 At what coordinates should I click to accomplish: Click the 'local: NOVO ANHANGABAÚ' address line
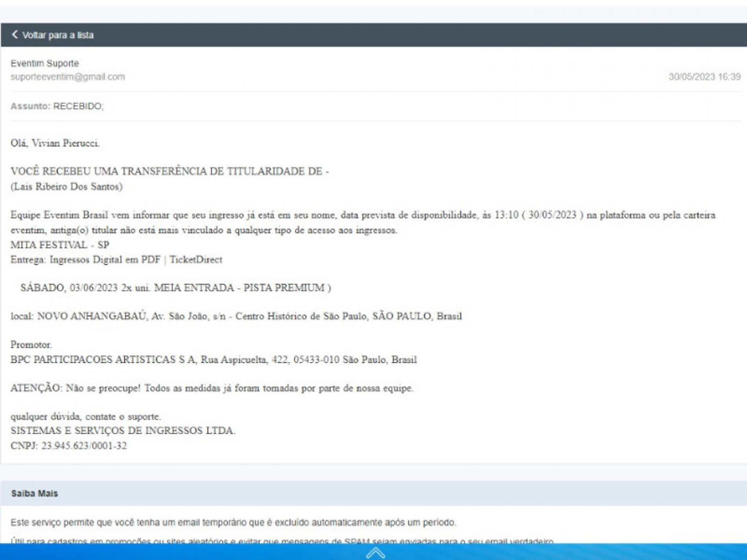(236, 316)
